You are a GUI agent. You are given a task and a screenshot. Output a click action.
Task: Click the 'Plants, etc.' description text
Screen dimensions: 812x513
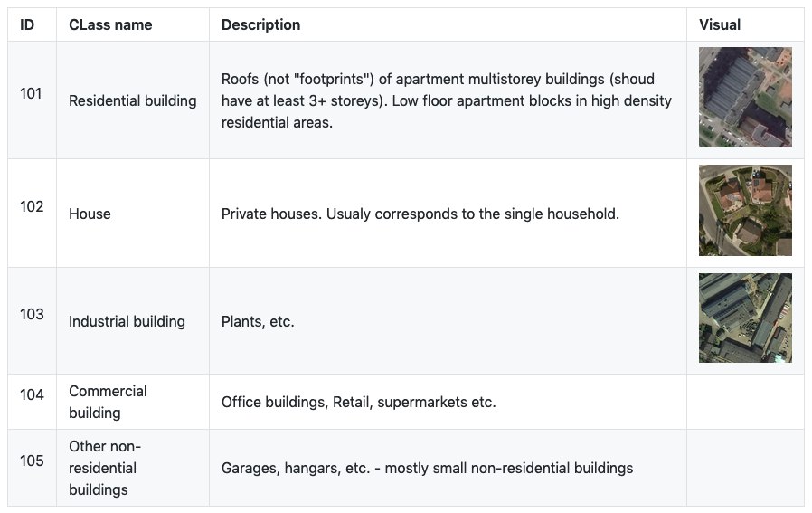point(258,322)
